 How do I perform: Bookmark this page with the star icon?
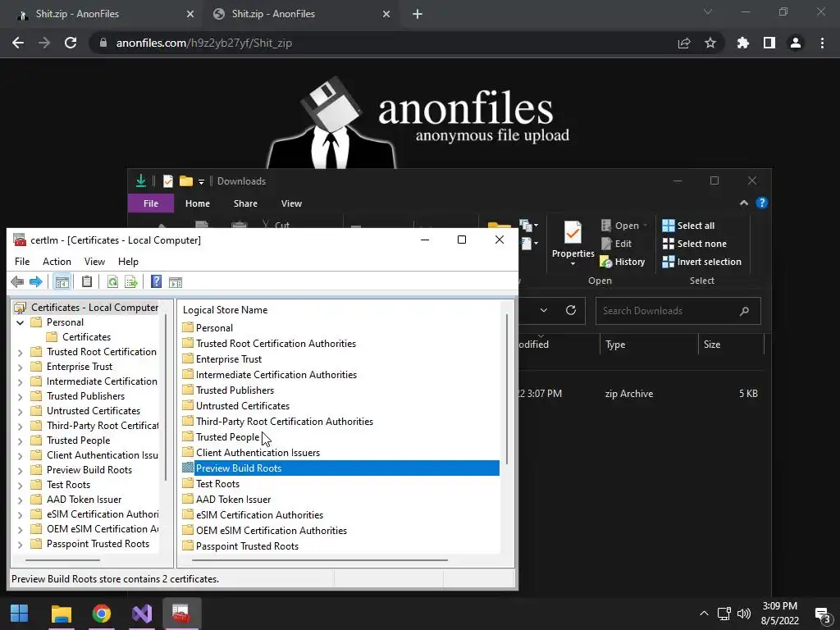pyautogui.click(x=710, y=43)
